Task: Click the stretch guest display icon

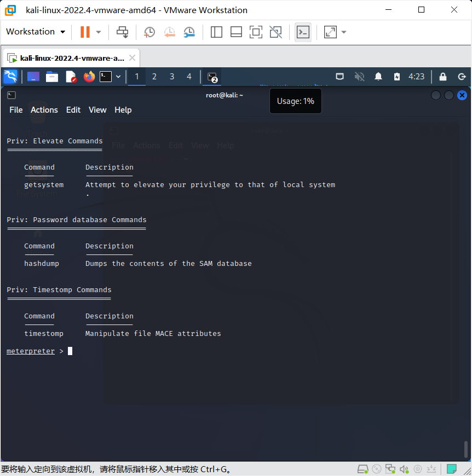Action: pyautogui.click(x=330, y=32)
